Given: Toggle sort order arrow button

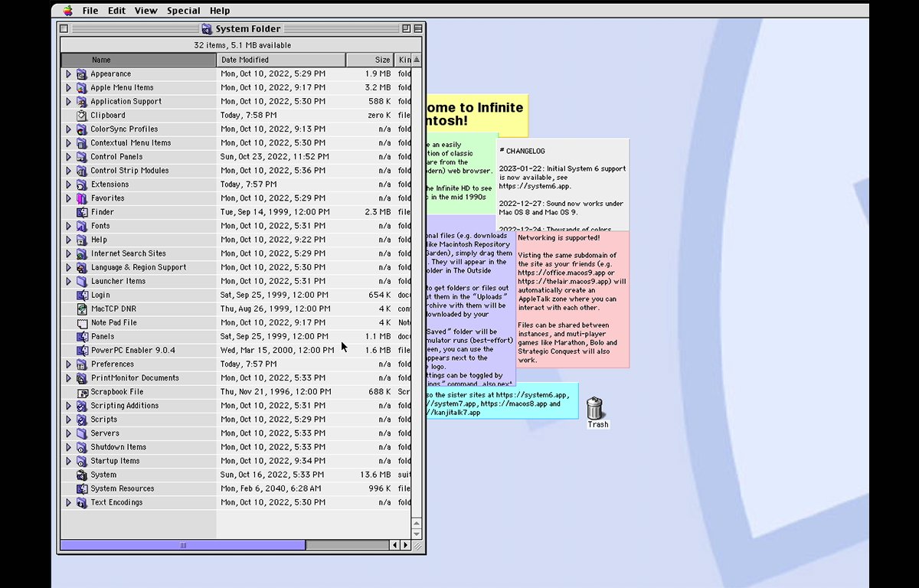Looking at the screenshot, I should [417, 60].
